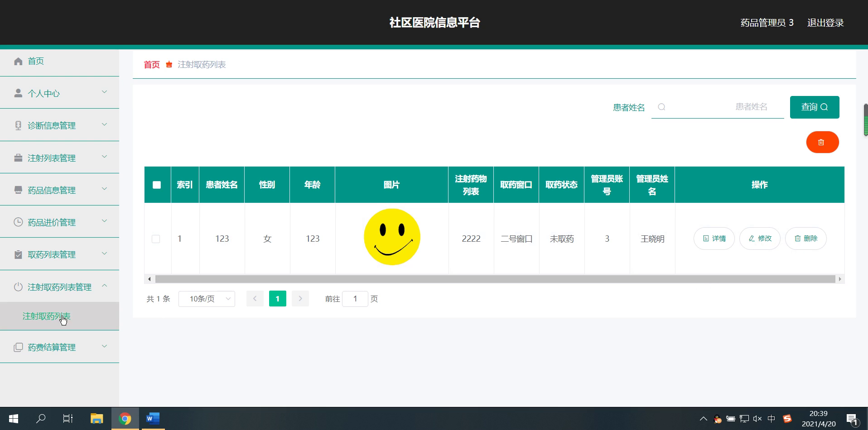The width and height of the screenshot is (868, 430).
Task: Open Task View on the taskbar
Action: (68, 419)
